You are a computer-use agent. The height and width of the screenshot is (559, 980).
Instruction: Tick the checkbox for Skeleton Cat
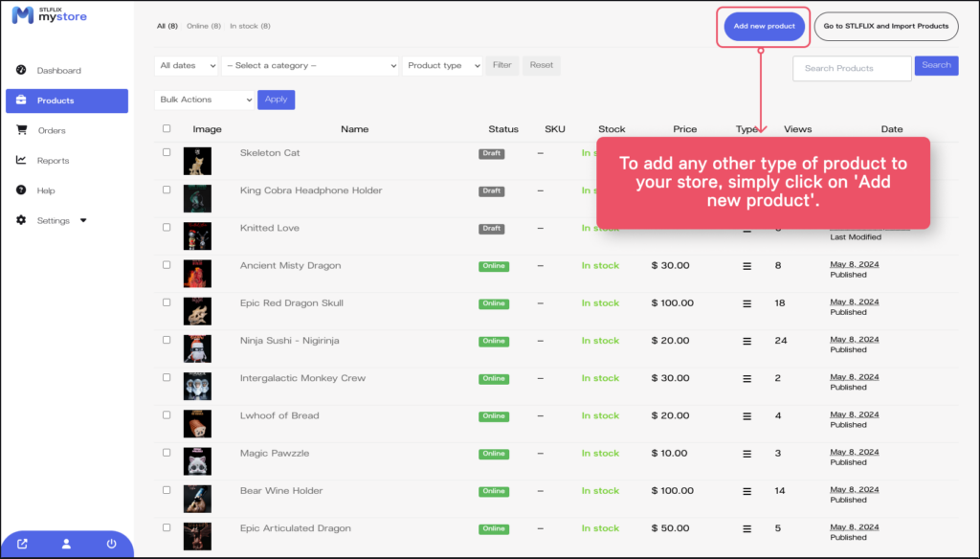point(167,152)
